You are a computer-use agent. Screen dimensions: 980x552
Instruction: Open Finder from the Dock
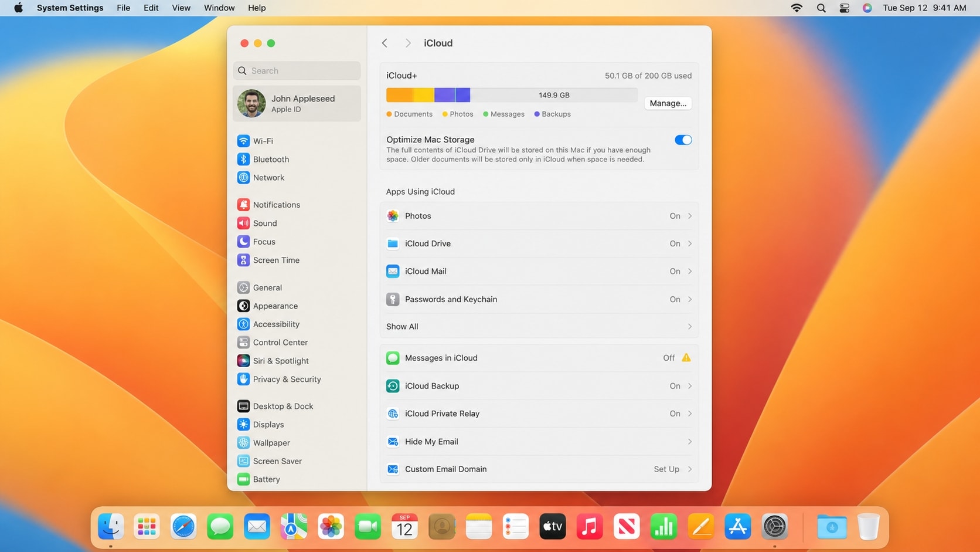coord(111,526)
